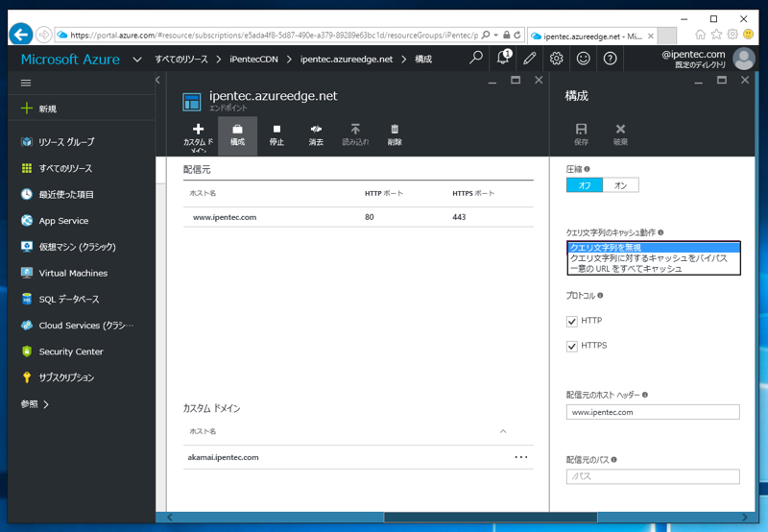The image size is (768, 532).
Task: Click 配信元のパス input field
Action: (x=653, y=476)
